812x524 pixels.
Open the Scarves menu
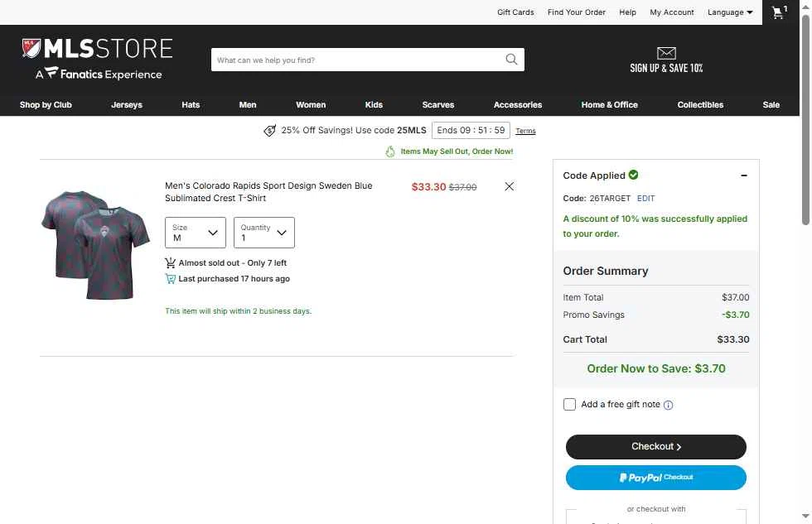pyautogui.click(x=438, y=104)
